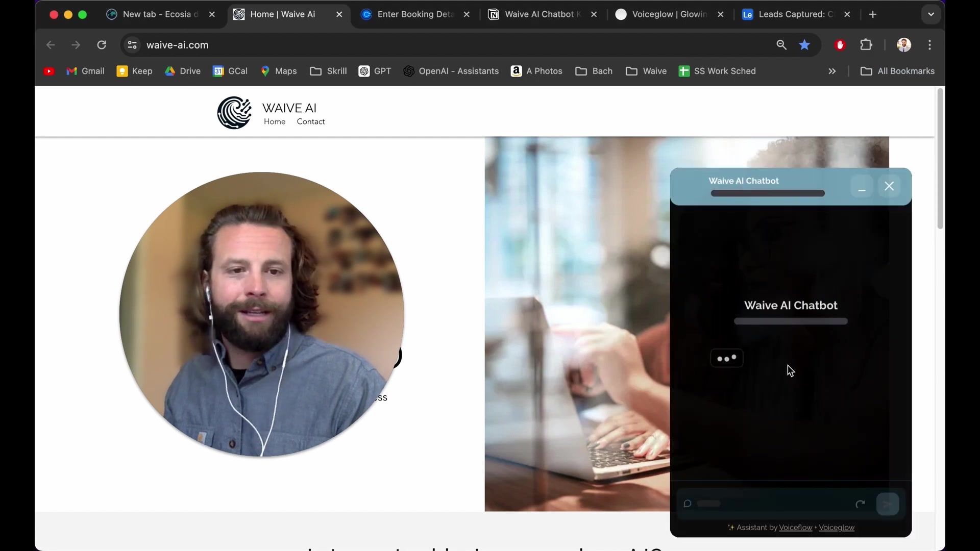Open the Contact navigation link
Viewport: 980px width, 551px height.
click(311, 121)
